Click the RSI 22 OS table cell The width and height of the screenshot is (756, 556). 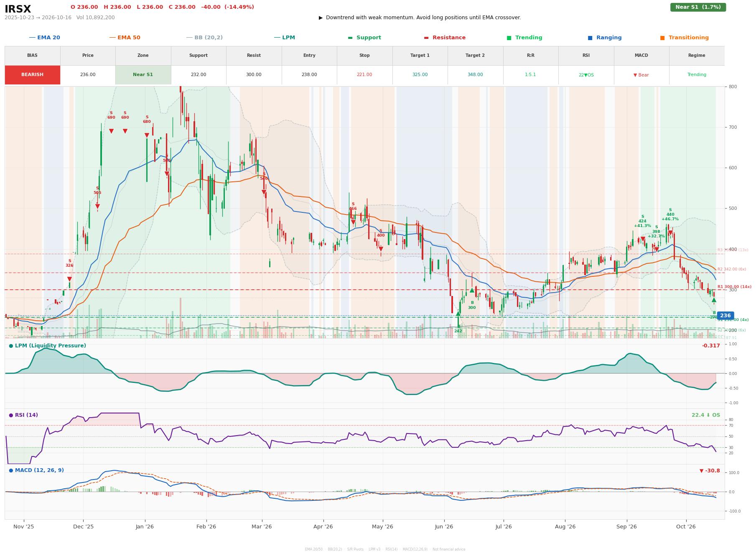tap(586, 75)
